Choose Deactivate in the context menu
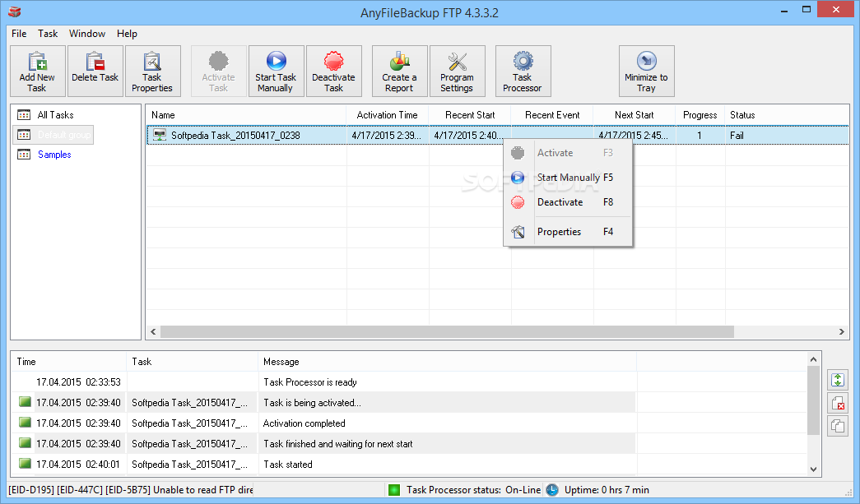 tap(568, 202)
